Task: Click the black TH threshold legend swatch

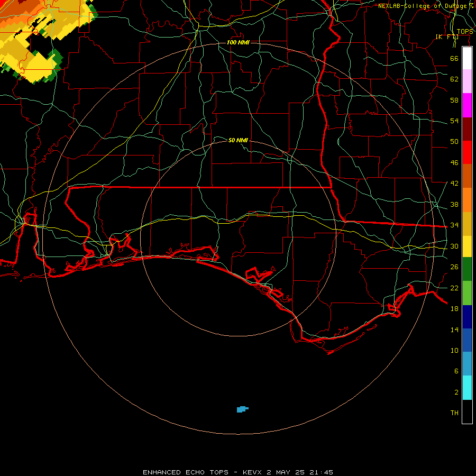Action: (467, 411)
